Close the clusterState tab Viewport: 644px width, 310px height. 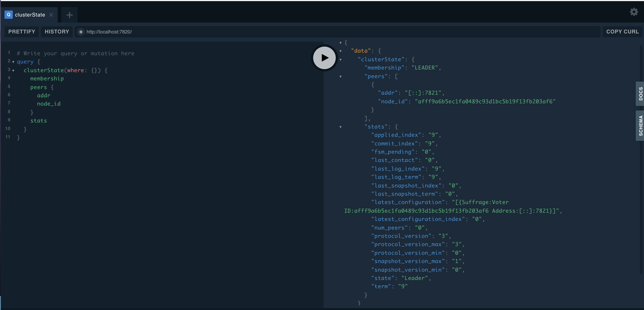click(x=51, y=15)
